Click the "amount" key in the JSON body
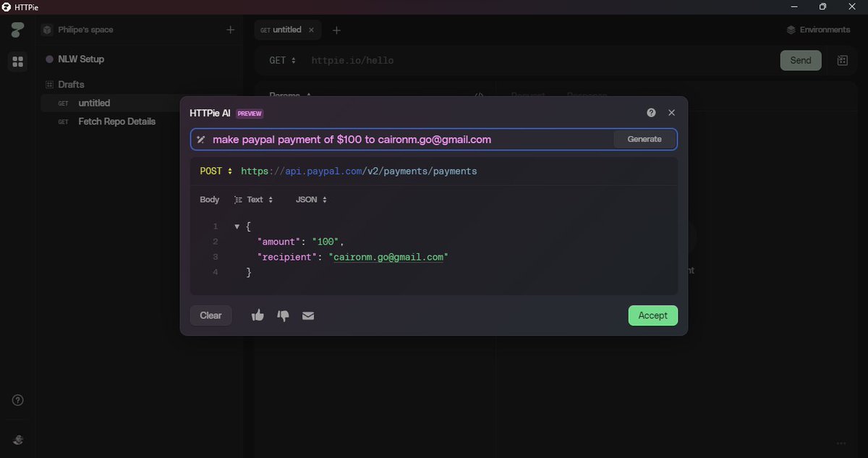This screenshot has height=458, width=868. (278, 242)
